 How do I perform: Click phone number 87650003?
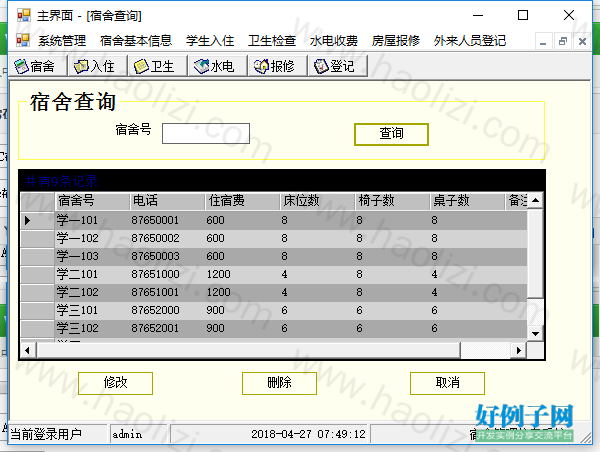tap(155, 256)
